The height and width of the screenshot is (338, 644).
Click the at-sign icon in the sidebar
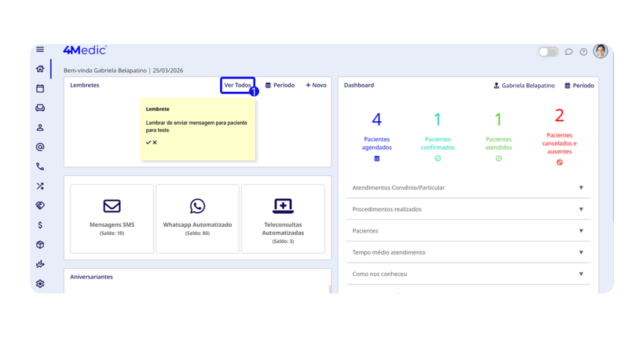point(40,147)
